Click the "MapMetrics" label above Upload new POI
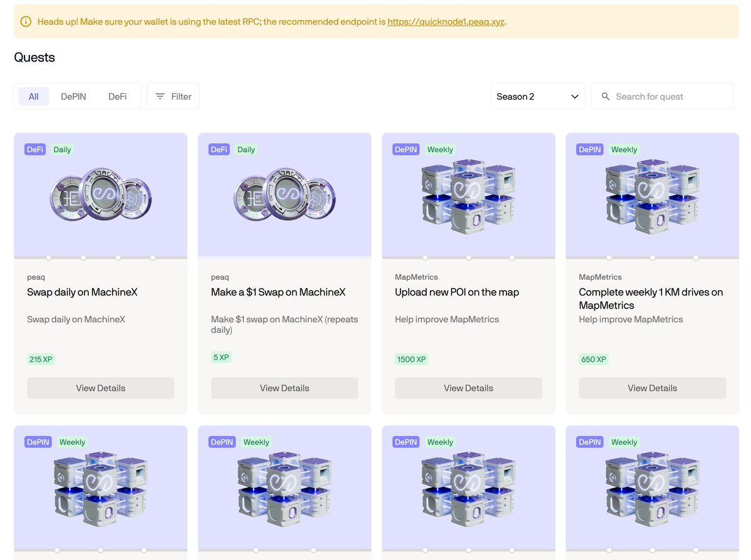Image resolution: width=751 pixels, height=560 pixels. 416,277
